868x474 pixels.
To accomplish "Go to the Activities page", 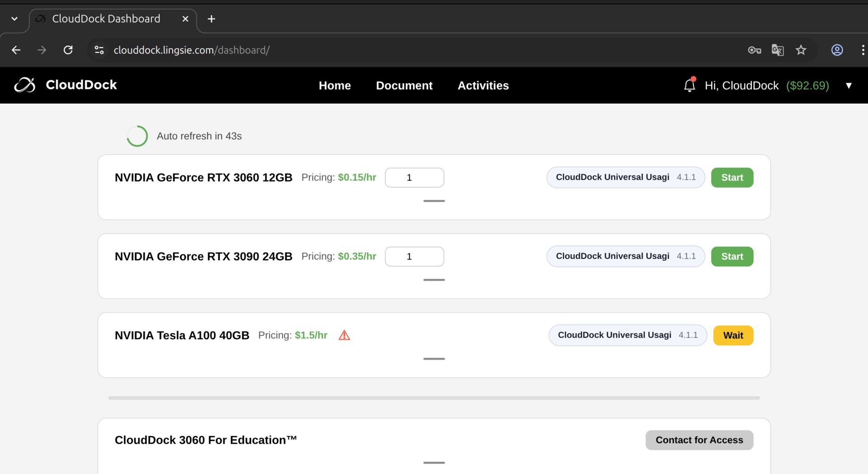I will (483, 85).
